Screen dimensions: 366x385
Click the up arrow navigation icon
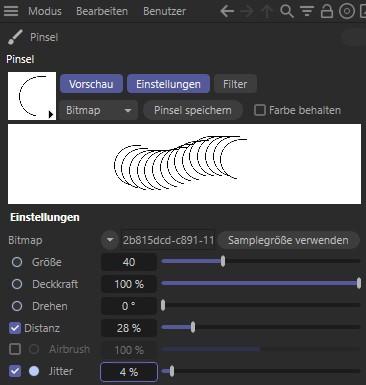267,11
